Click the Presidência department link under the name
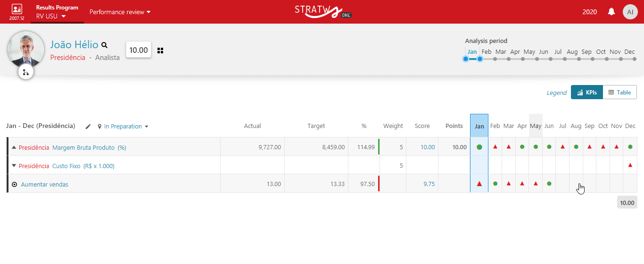The height and width of the screenshot is (264, 644). [x=68, y=58]
